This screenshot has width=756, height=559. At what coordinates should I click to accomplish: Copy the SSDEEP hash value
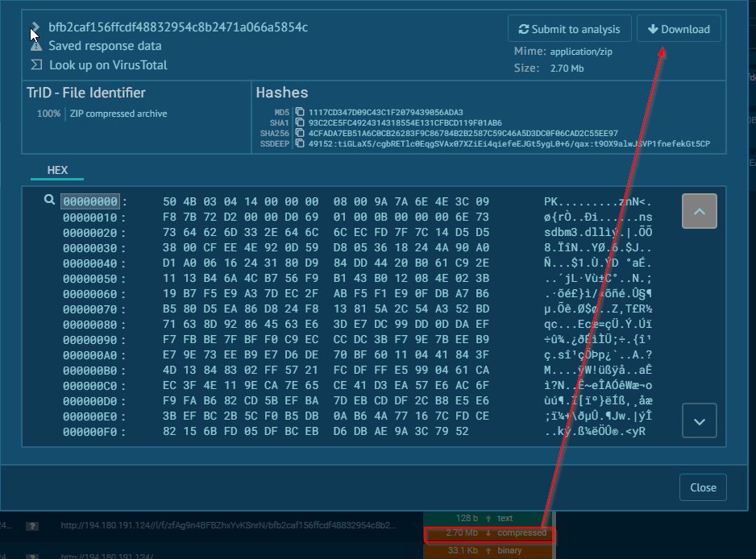300,143
